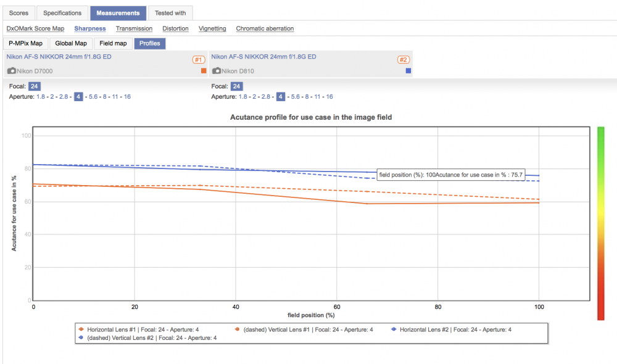Click the camera icon beside Nikon D7000

(x=11, y=71)
